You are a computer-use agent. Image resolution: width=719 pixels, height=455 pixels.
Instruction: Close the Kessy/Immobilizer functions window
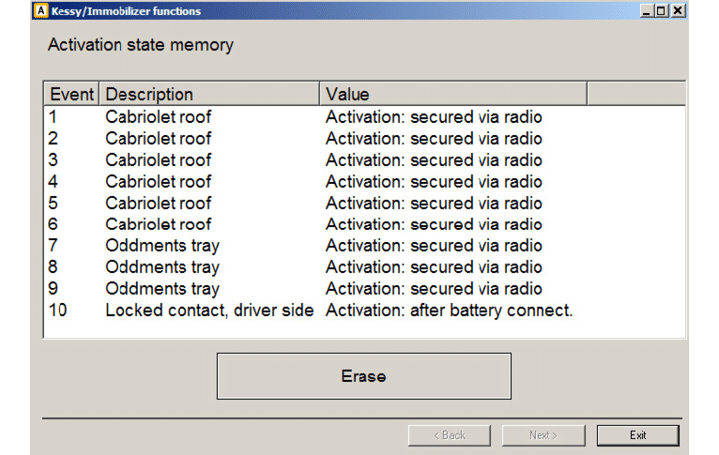tap(677, 11)
